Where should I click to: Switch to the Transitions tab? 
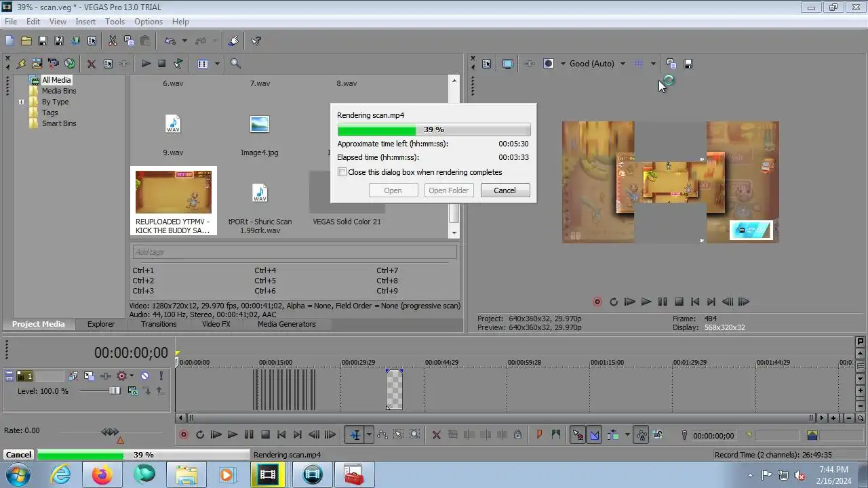(159, 324)
